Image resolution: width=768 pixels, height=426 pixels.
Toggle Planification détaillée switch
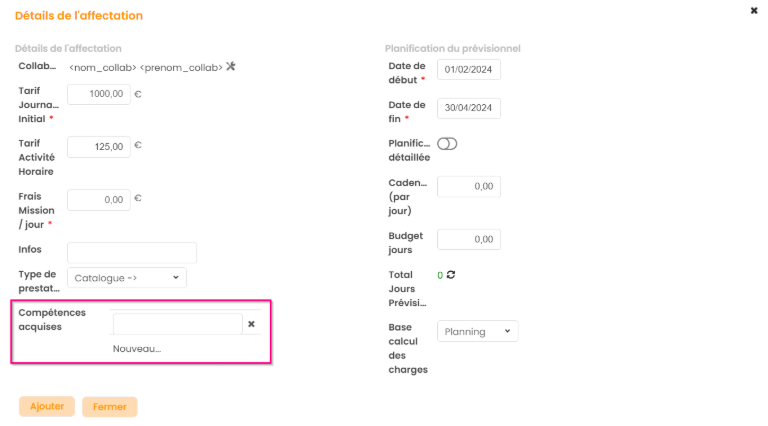447,144
